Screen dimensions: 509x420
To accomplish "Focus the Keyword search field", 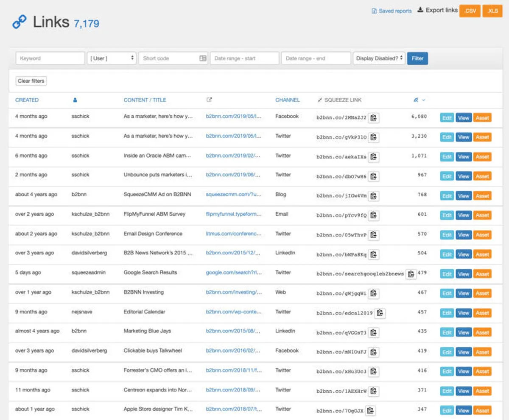I will (x=50, y=58).
